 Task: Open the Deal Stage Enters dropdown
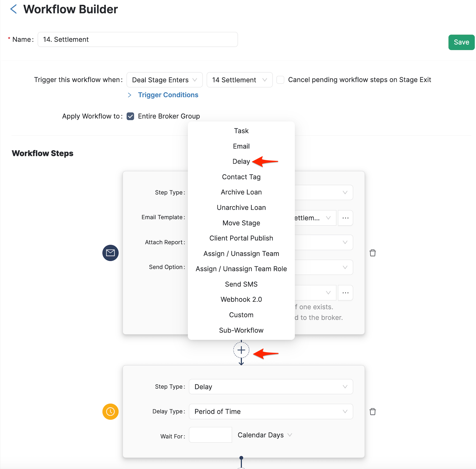click(164, 80)
